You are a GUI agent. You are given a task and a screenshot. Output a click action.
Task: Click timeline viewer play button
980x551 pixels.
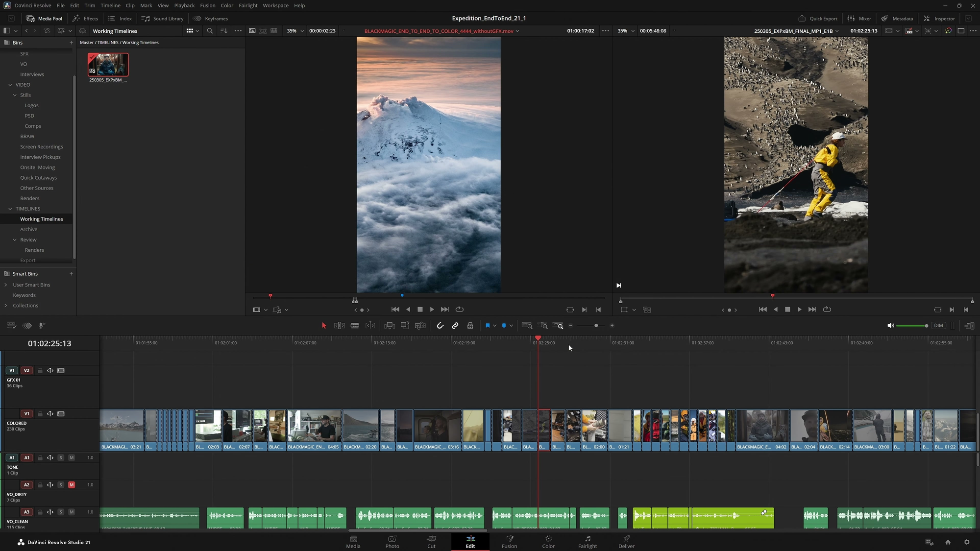[x=799, y=310]
